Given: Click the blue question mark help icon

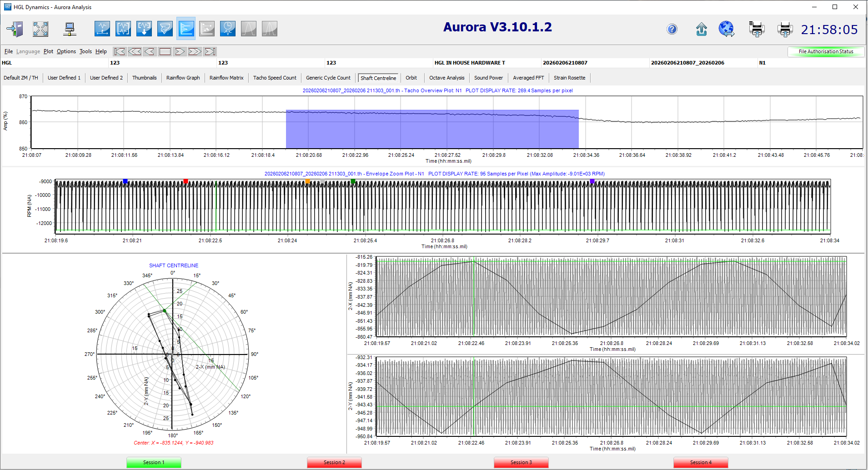Looking at the screenshot, I should (672, 30).
